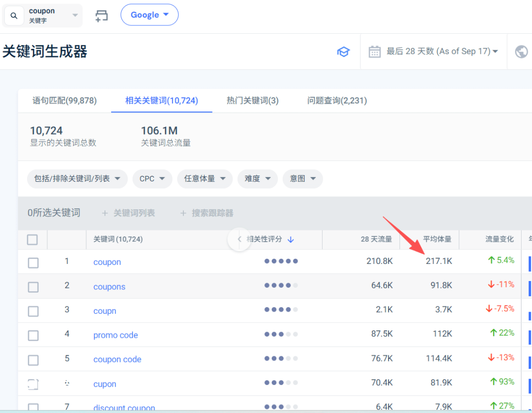Open the Google search engine dropdown

[149, 15]
